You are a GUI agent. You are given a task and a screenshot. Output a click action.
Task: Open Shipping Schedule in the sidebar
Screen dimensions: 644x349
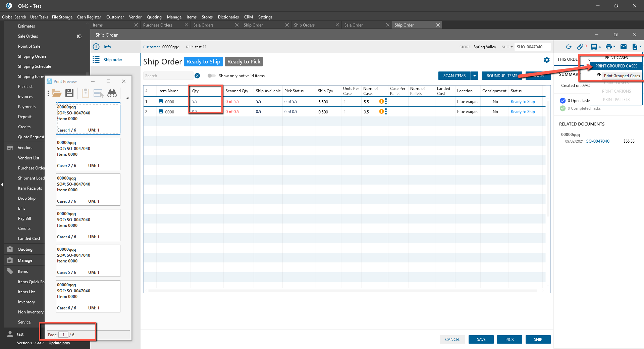pos(35,66)
